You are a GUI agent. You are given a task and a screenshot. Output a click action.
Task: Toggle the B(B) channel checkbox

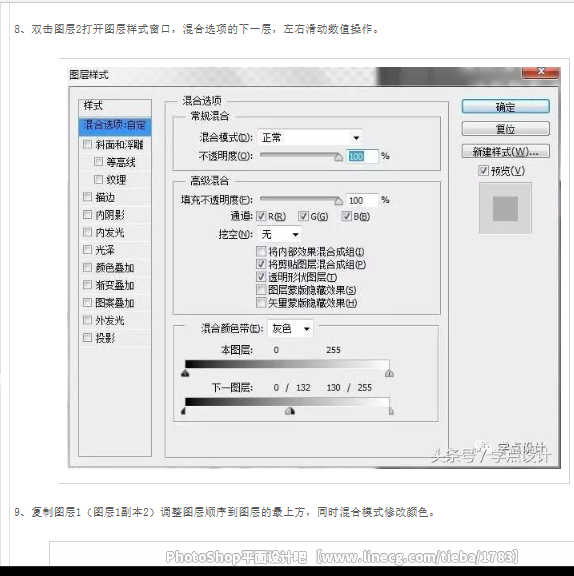pos(346,216)
